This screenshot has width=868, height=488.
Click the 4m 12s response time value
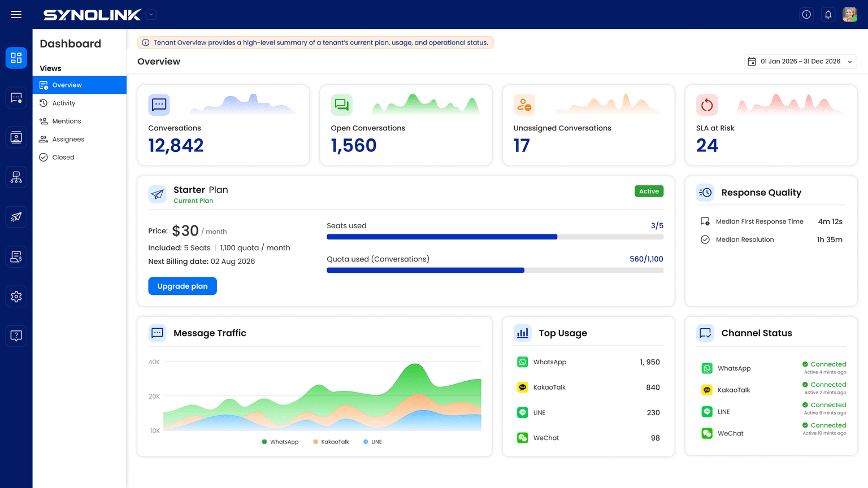pos(830,221)
